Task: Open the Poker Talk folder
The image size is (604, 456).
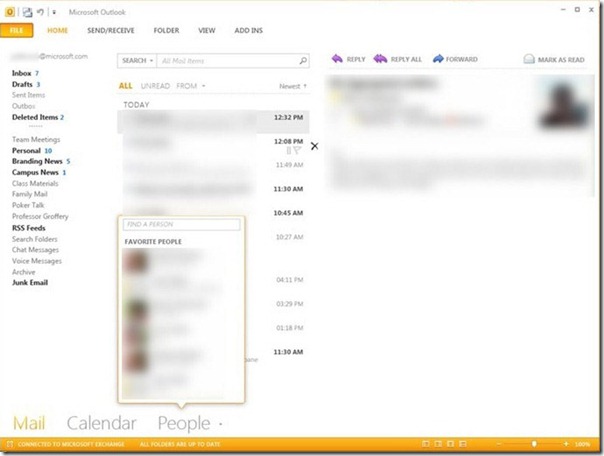Action: coord(28,205)
